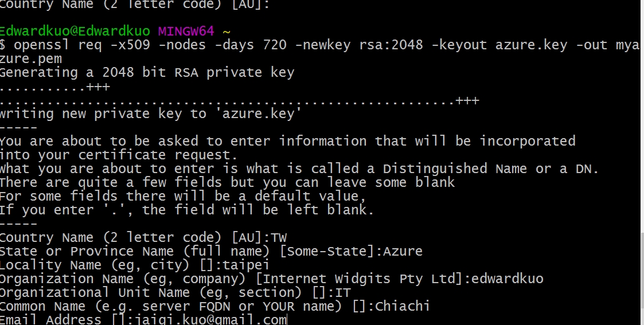Click the terminal scrollbar thumb

point(642,270)
